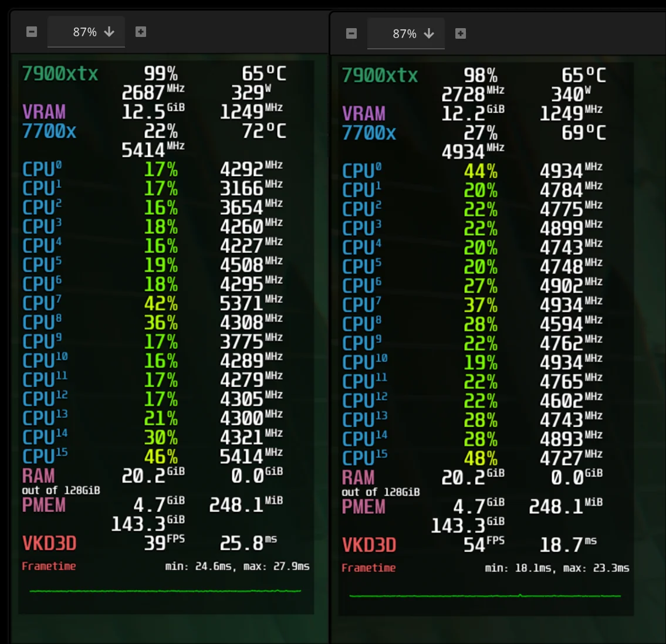This screenshot has width=666, height=644.
Task: Click the right frametime graph line
Action: 485,595
